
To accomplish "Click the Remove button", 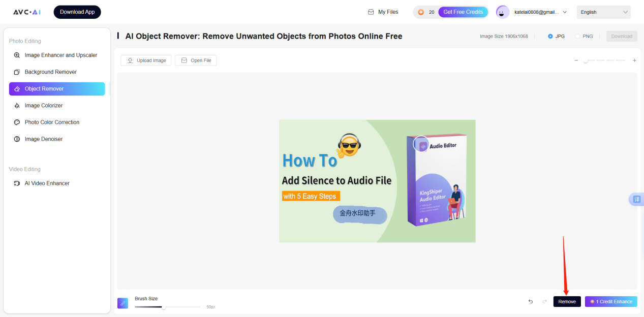I will pos(567,302).
